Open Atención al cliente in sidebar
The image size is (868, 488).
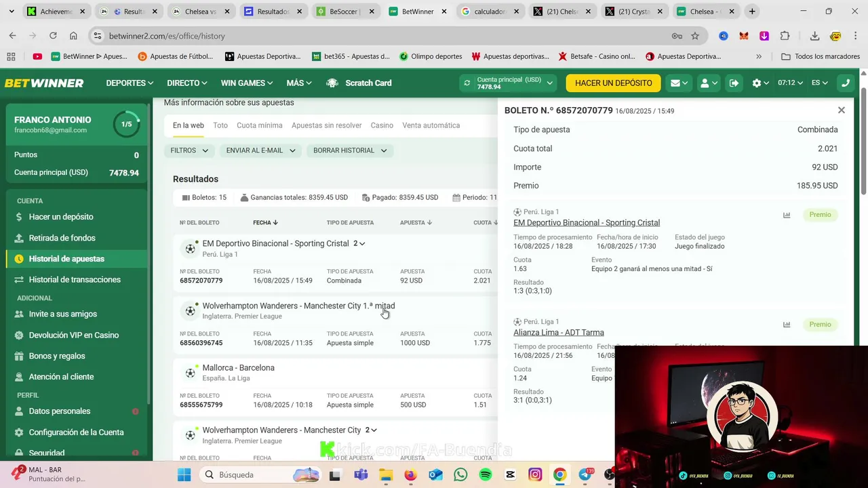tap(76, 377)
